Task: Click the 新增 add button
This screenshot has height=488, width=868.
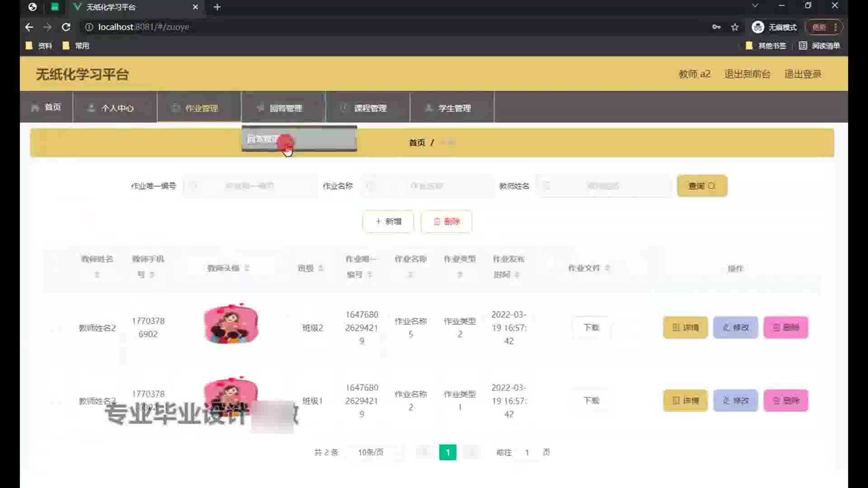Action: tap(388, 221)
